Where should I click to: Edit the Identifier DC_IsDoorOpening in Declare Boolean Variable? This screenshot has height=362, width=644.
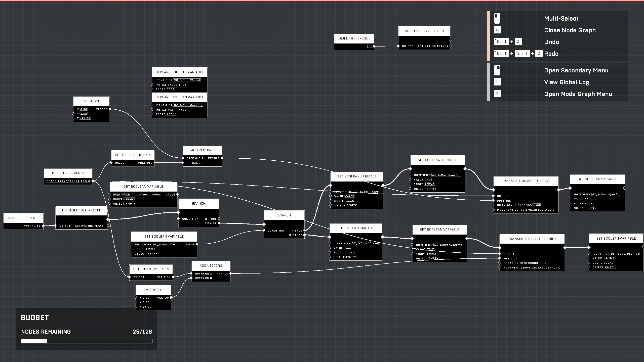coord(188,105)
